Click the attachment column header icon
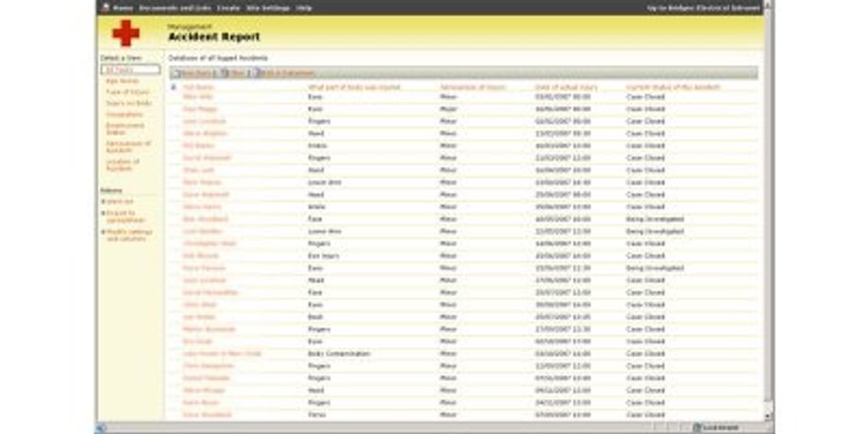 [x=174, y=87]
